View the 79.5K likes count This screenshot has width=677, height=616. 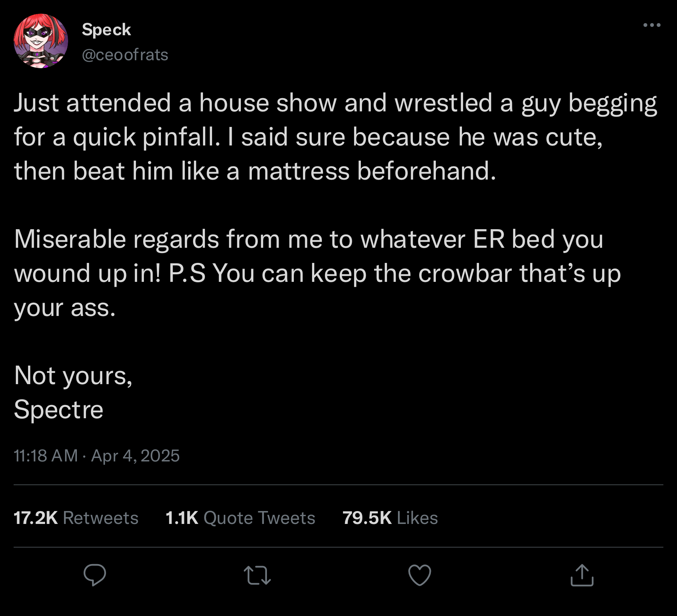click(x=367, y=518)
